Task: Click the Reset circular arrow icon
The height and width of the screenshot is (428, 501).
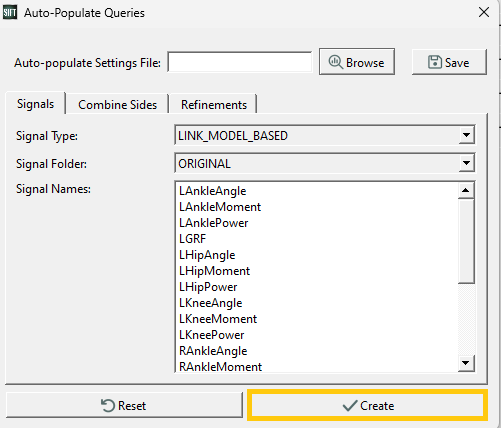Action: tap(108, 406)
